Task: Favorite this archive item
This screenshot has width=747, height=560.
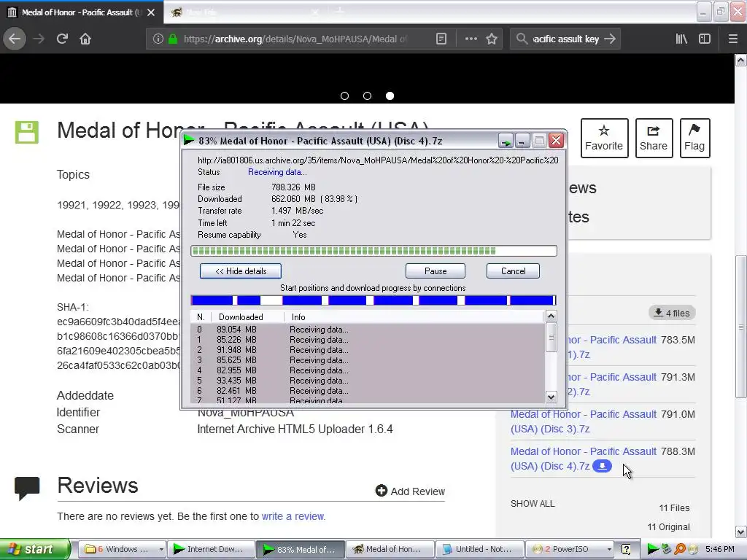Action: 604,138
